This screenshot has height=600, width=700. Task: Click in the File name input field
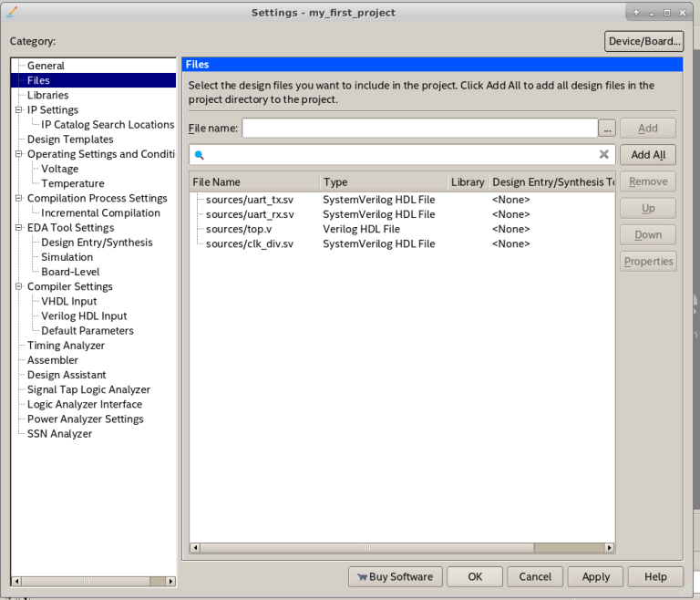[419, 129]
